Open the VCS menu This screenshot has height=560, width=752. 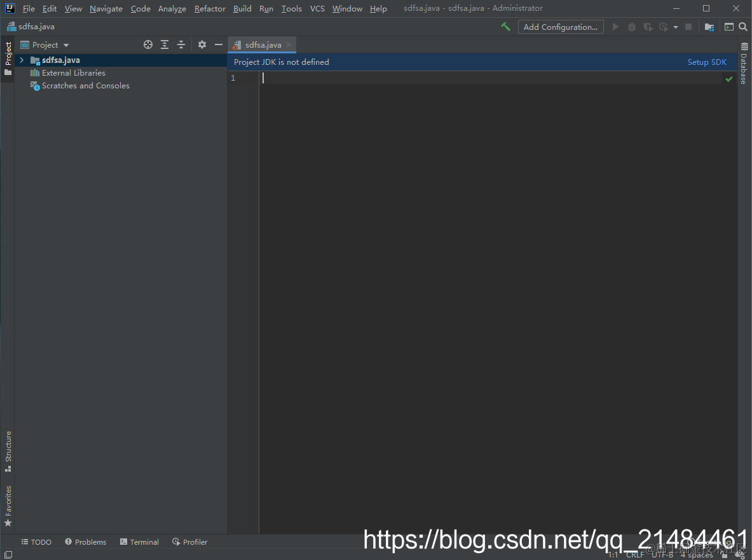pos(317,9)
